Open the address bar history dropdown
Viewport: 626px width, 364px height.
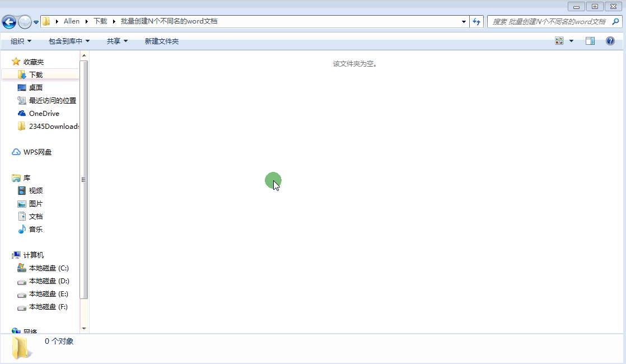pos(464,21)
